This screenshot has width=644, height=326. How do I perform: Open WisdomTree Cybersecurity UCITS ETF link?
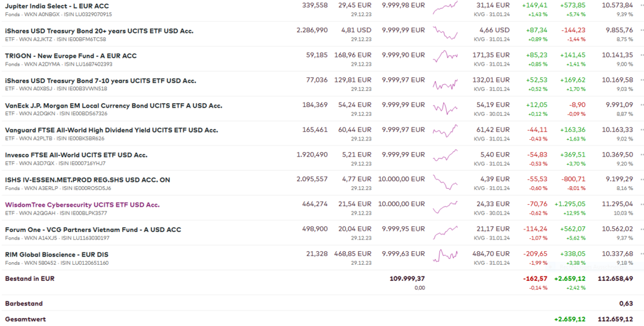point(82,205)
